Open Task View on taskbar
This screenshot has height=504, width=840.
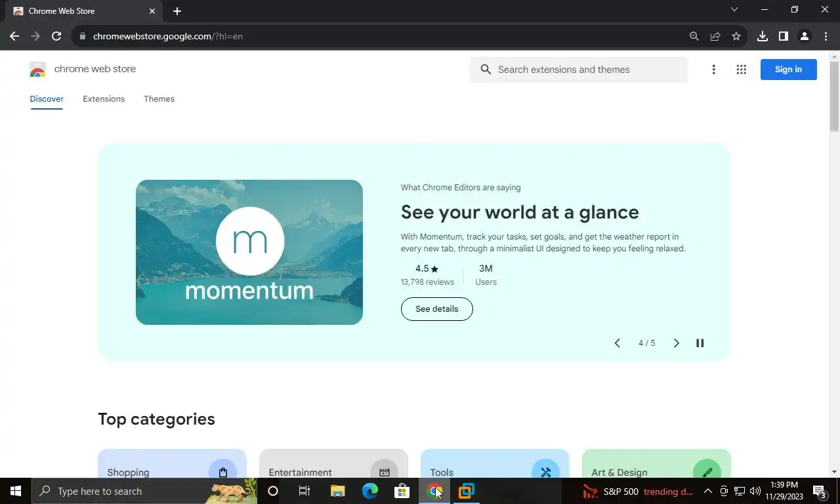tap(304, 491)
